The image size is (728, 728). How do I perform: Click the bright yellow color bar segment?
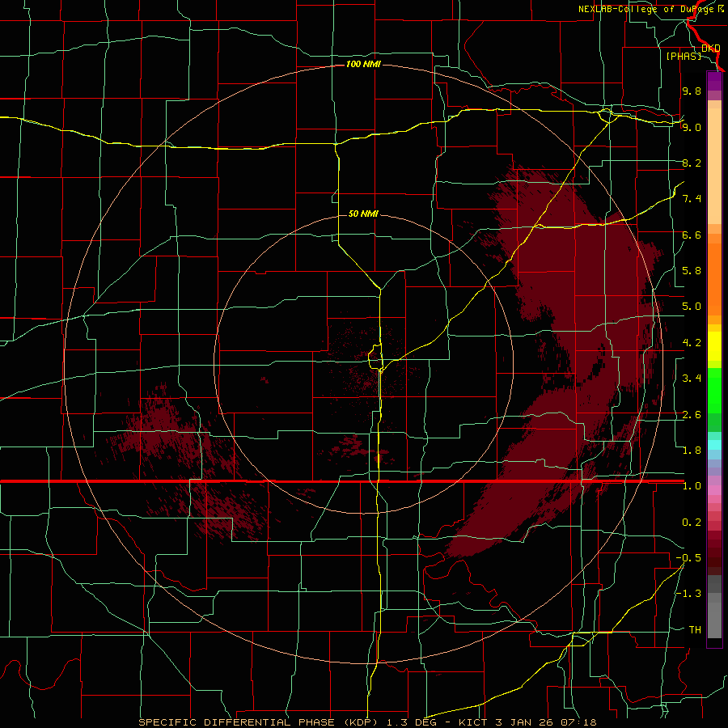714,346
